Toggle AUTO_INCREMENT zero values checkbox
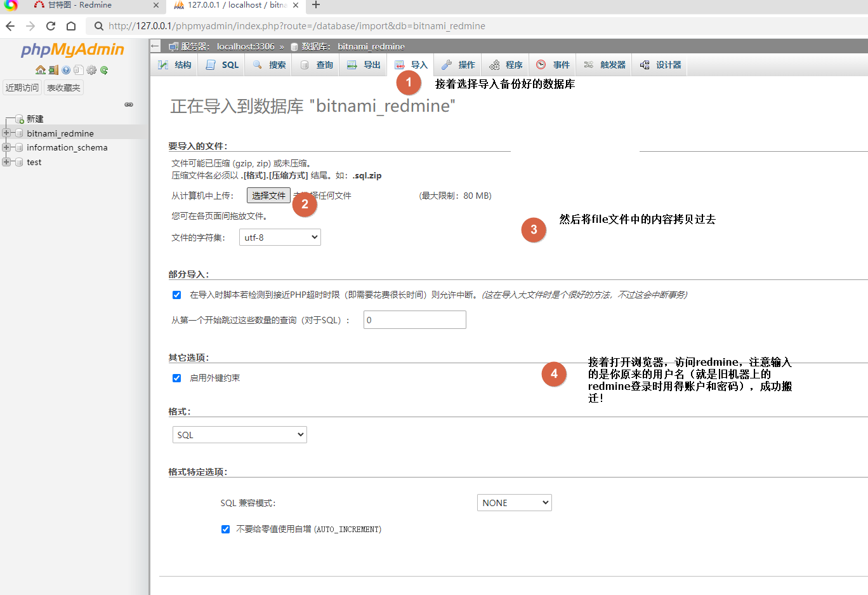The height and width of the screenshot is (595, 868). click(225, 529)
